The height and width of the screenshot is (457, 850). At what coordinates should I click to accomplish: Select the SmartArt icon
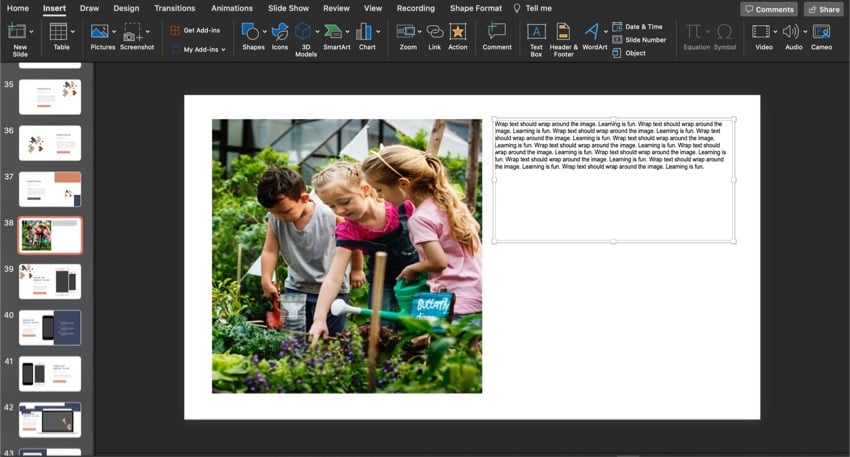(x=333, y=32)
